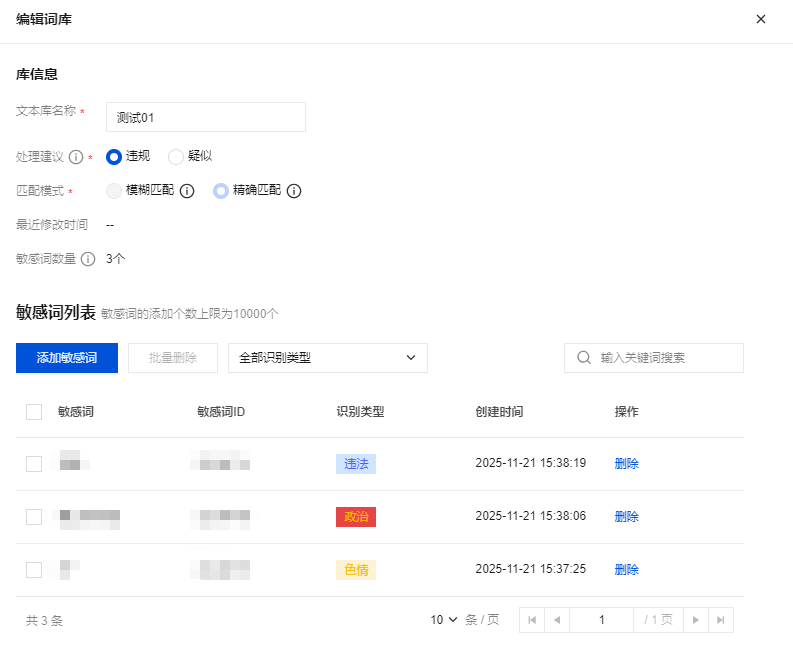
Task: Select the 疑似 radio option
Action: click(x=176, y=156)
